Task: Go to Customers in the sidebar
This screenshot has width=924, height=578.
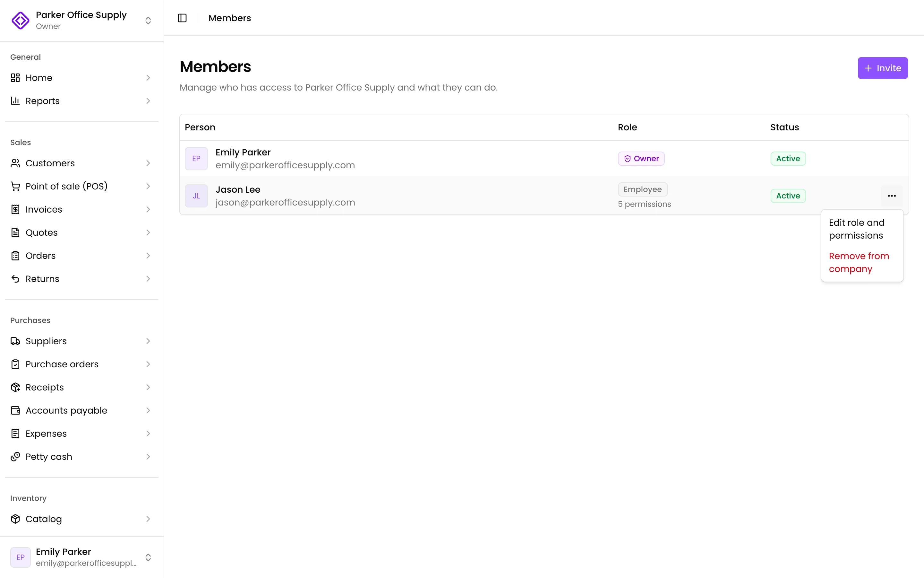Action: pyautogui.click(x=82, y=163)
